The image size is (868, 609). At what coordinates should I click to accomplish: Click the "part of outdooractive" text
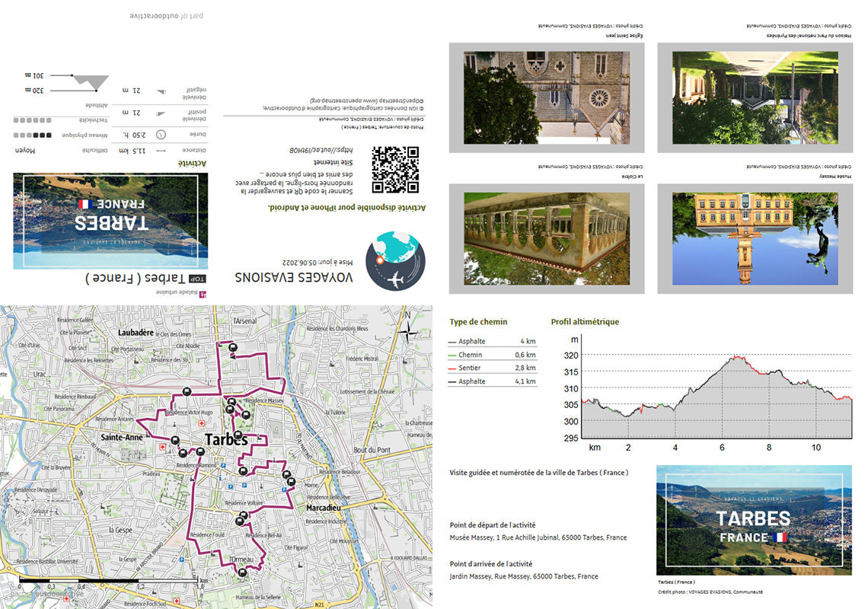pos(167,15)
